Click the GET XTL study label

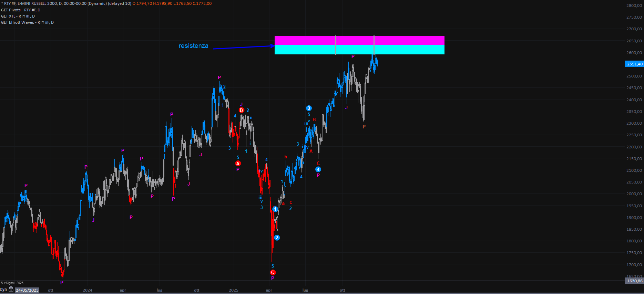point(18,16)
